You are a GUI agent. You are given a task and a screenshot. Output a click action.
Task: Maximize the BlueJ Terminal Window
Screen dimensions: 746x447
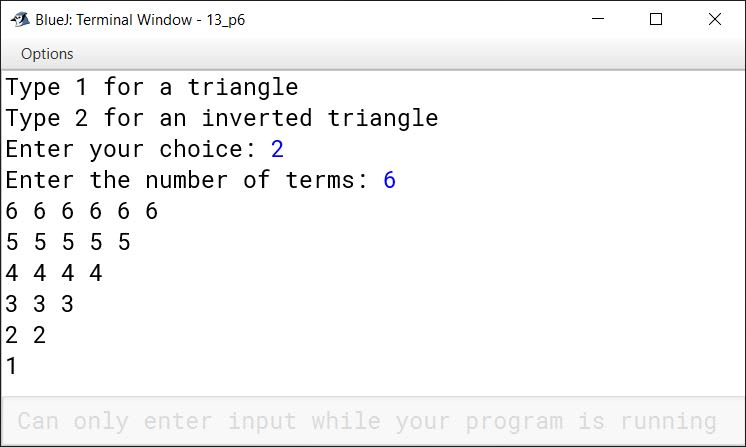click(x=656, y=19)
